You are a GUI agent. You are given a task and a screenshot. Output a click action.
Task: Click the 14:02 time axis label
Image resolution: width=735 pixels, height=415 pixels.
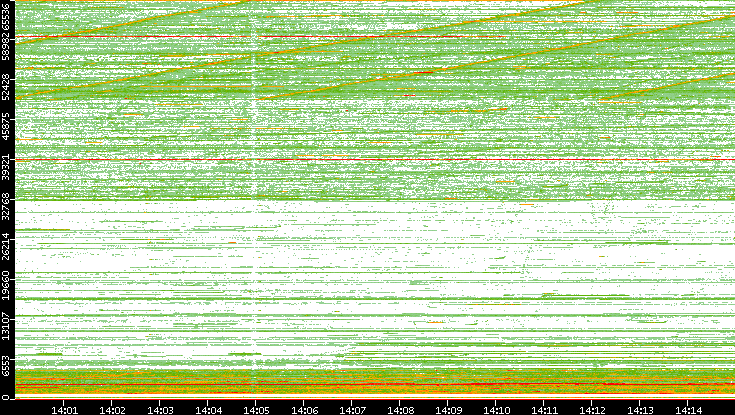click(112, 410)
